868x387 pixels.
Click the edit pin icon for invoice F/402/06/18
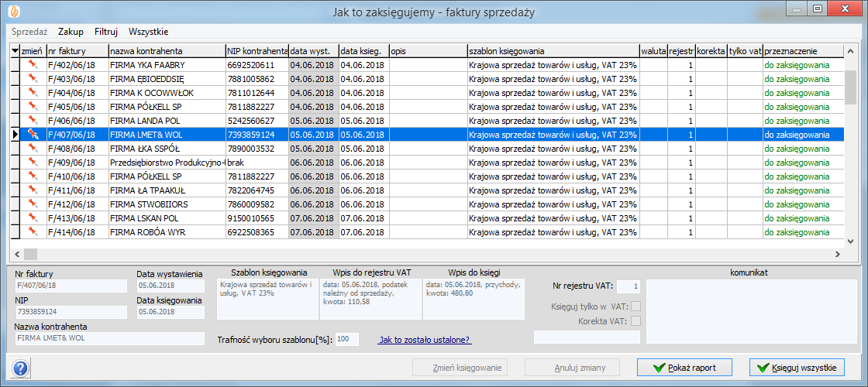33,65
